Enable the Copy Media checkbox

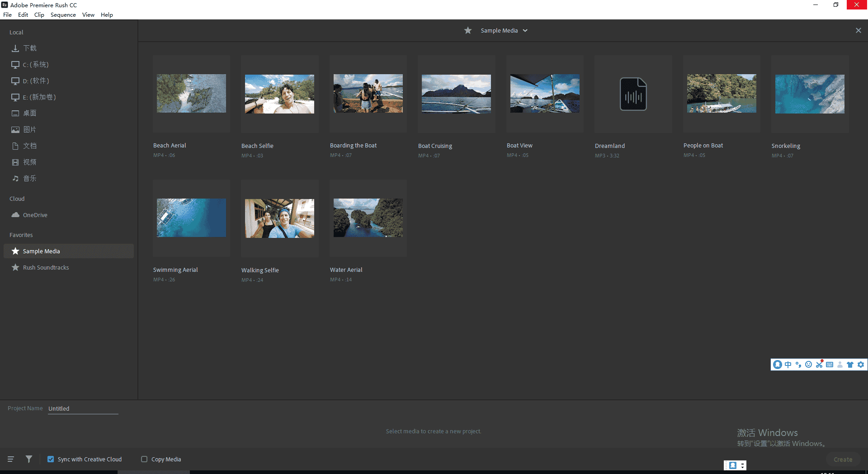[x=144, y=459]
